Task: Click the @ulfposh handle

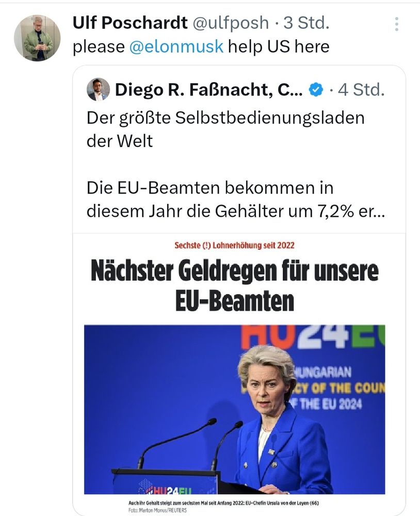Action: pos(231,23)
